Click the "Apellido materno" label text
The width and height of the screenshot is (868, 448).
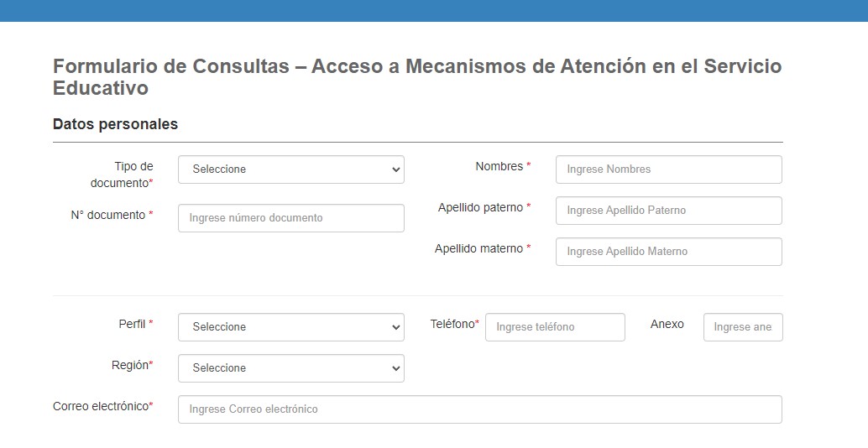tap(478, 248)
